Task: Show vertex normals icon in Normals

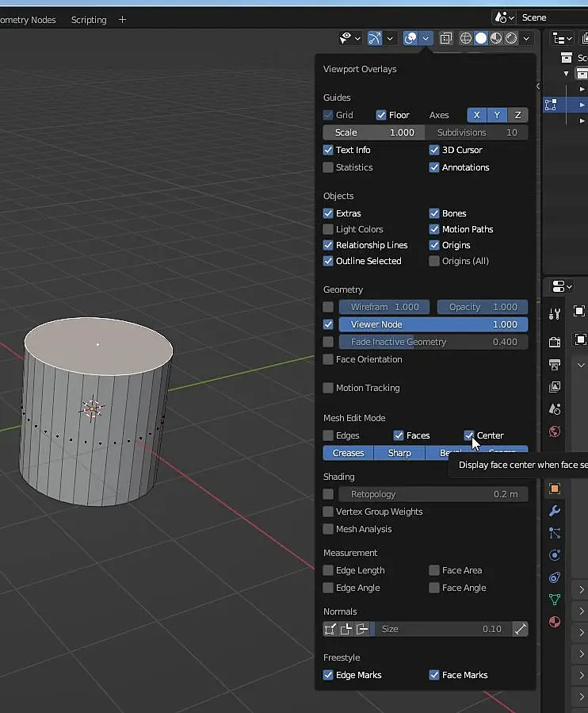Action: (330, 629)
